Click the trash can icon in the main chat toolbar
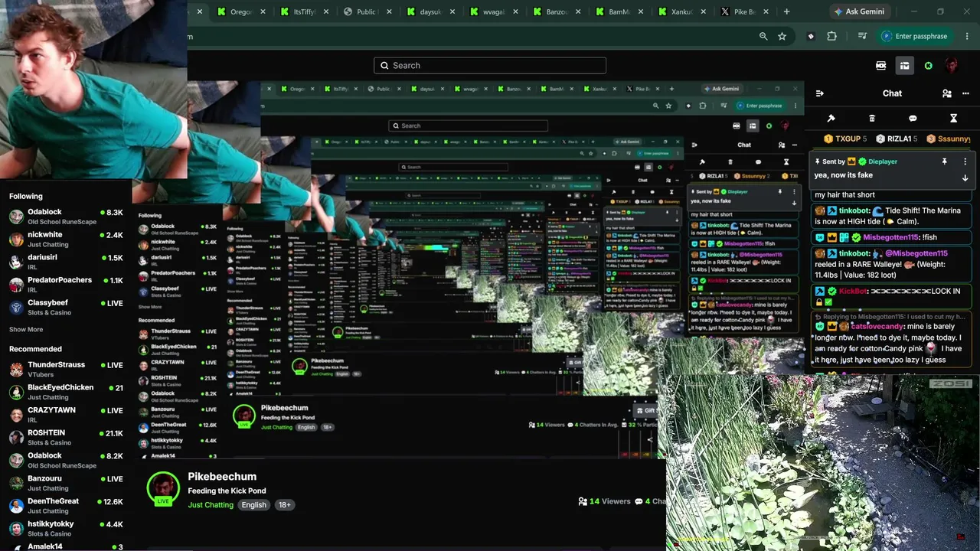Image resolution: width=980 pixels, height=551 pixels. (872, 119)
